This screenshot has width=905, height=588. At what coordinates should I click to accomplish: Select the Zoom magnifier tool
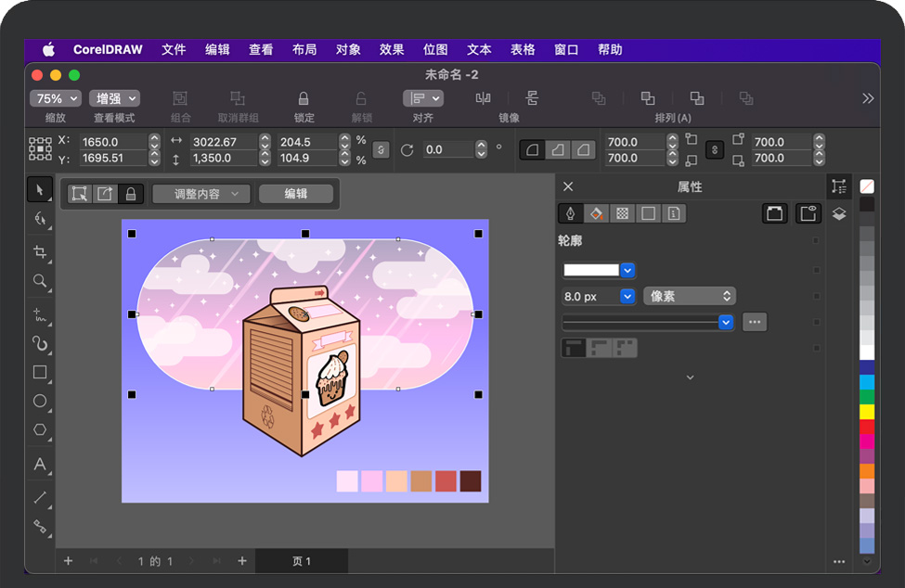(x=40, y=281)
